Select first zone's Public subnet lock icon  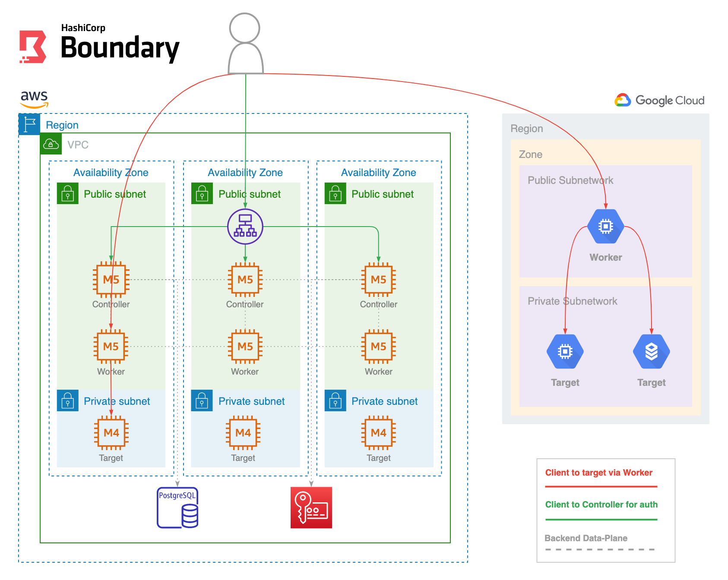point(68,193)
